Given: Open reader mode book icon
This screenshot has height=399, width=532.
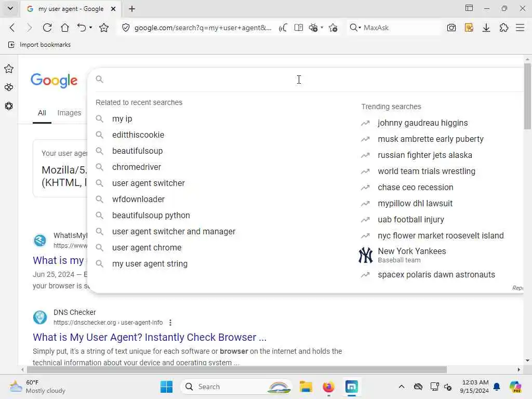Looking at the screenshot, I should point(299,28).
